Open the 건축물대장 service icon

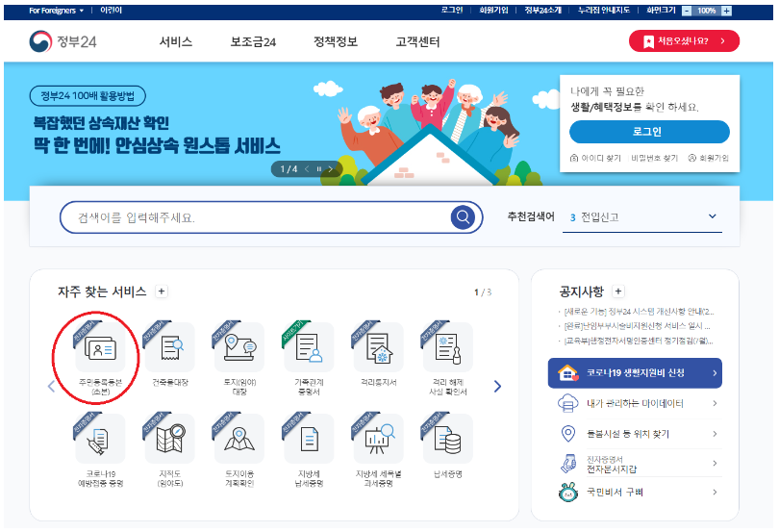[x=169, y=349]
